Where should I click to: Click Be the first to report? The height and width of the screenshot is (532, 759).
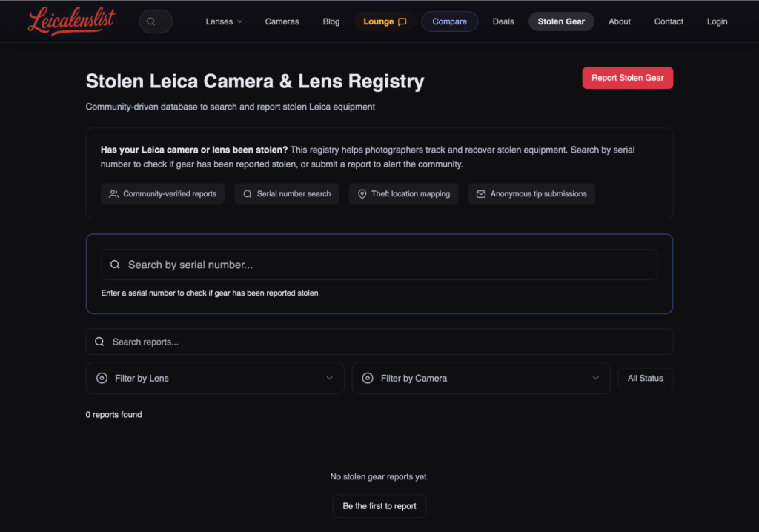pyautogui.click(x=379, y=506)
